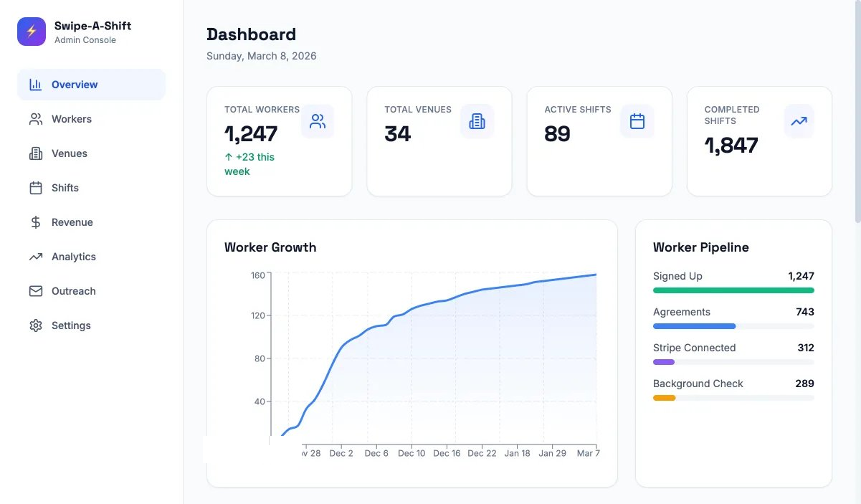Click the purple Stripe Connected progress bar
The height and width of the screenshot is (504, 861).
[x=664, y=362]
